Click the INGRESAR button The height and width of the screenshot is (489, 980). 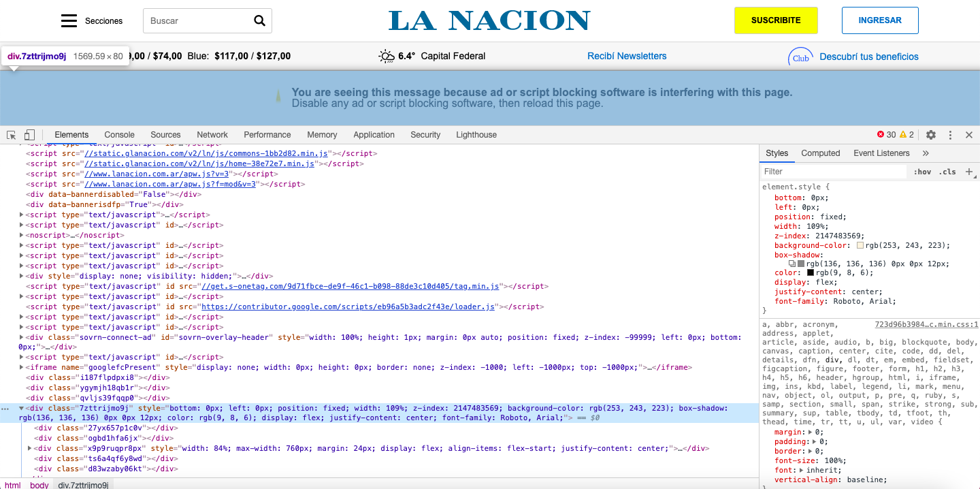(880, 20)
